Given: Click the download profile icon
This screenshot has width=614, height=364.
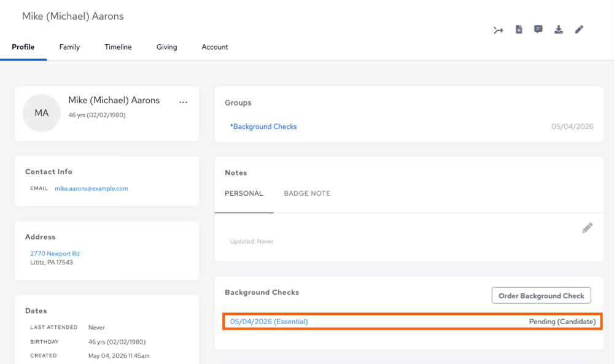Looking at the screenshot, I should (x=559, y=29).
